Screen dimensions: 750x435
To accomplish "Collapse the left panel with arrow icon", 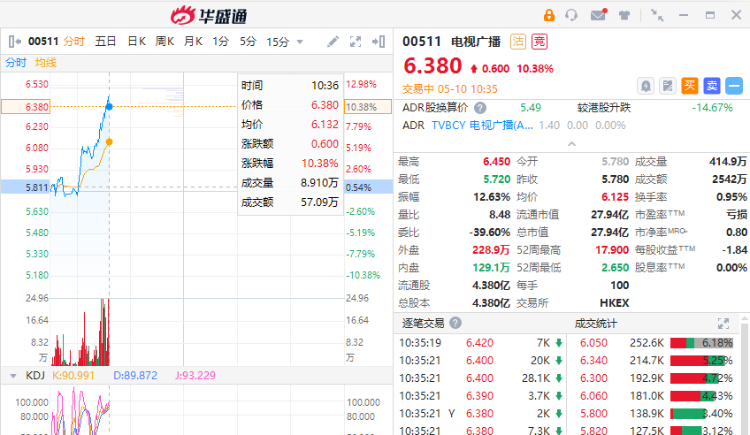I will pos(380,42).
